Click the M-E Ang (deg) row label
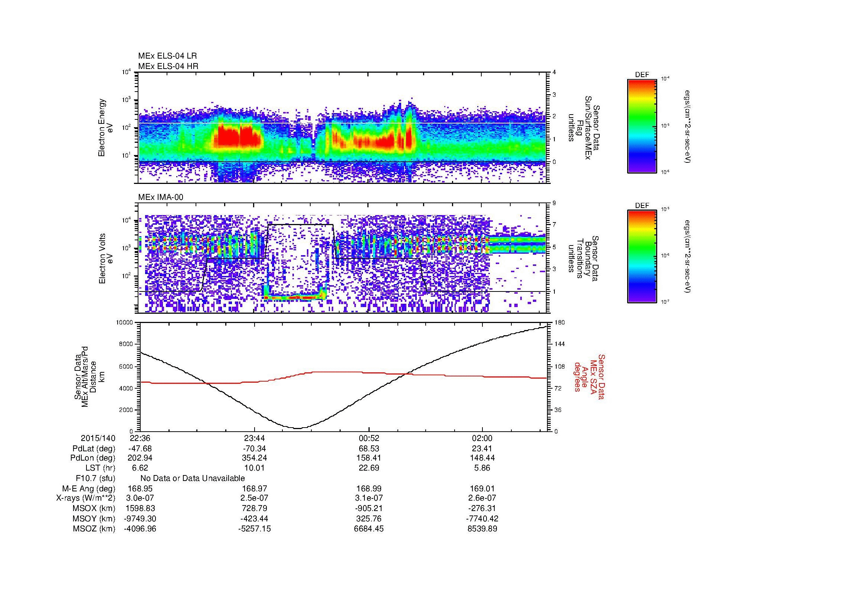 [89, 489]
